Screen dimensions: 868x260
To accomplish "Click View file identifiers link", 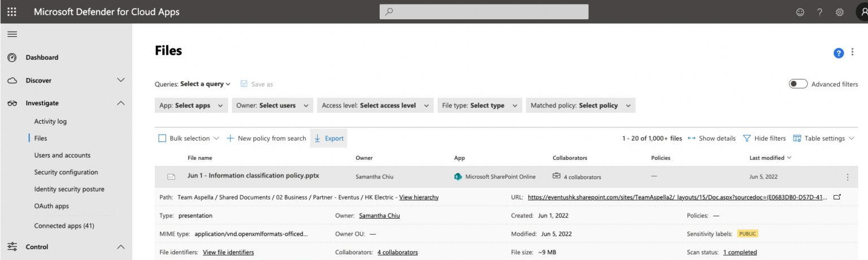I will pyautogui.click(x=228, y=253).
